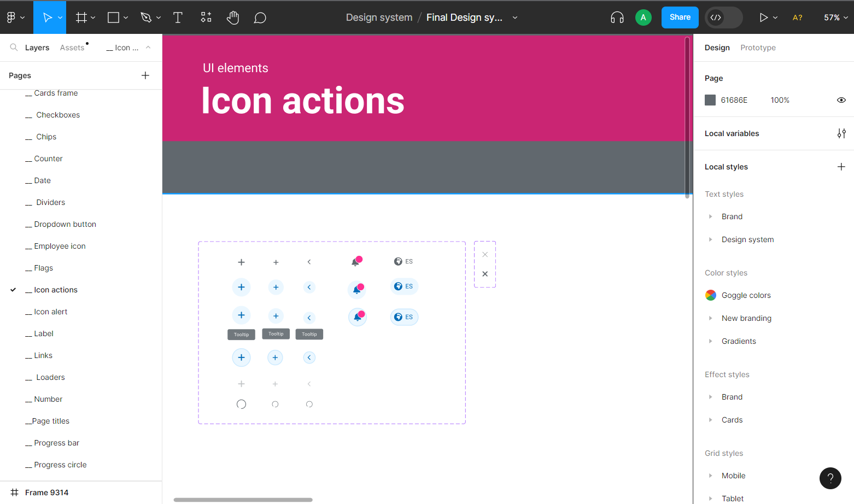Open local variables settings

841,133
